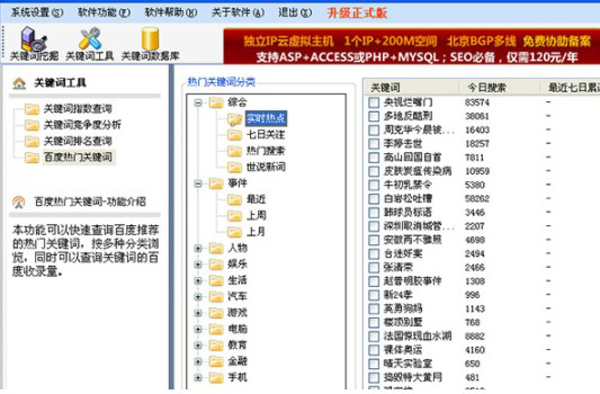600x394 pixels.
Task: Click the folder icon for 关键词排名查询
Action: 32,142
